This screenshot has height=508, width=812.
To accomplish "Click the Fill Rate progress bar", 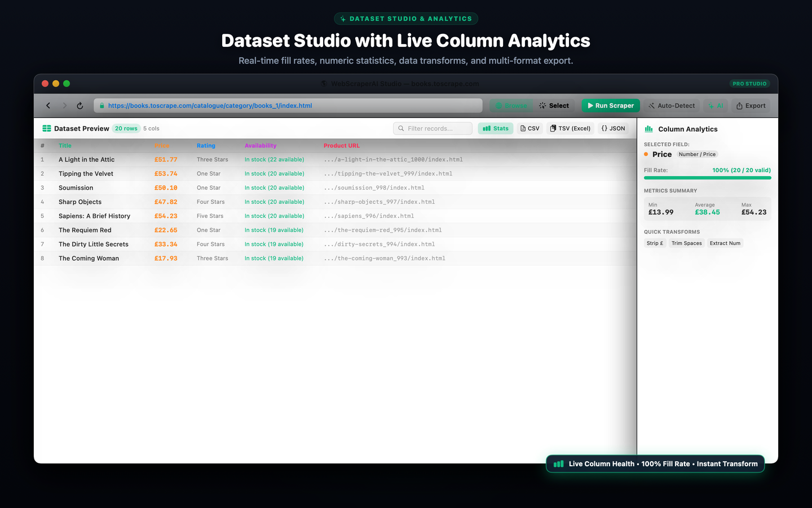I will click(708, 178).
